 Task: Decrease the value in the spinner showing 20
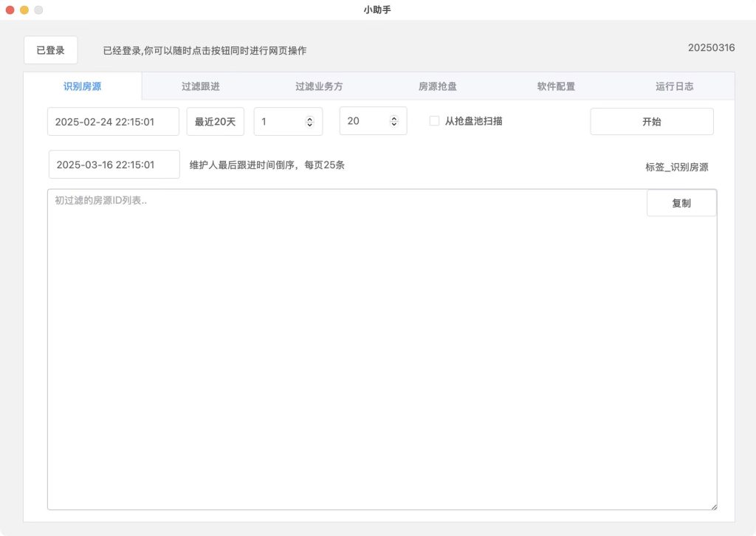point(394,125)
